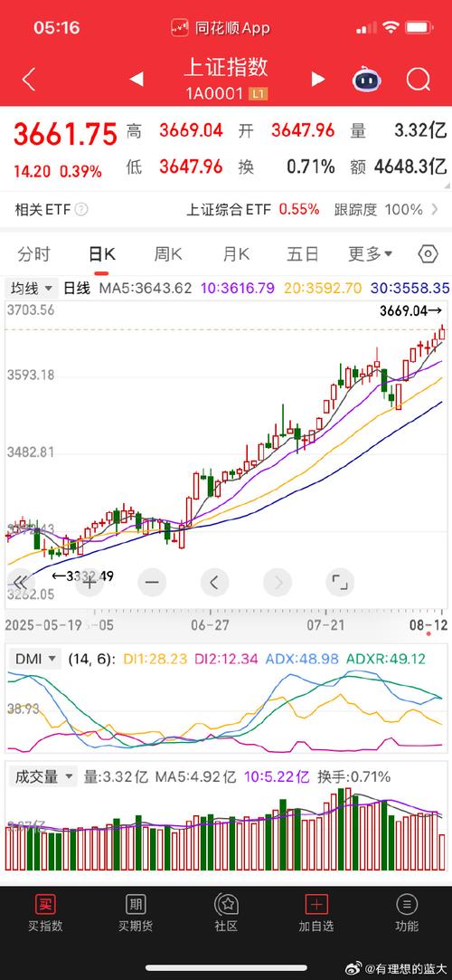Image resolution: width=452 pixels, height=980 pixels.
Task: Enter fullscreen chart mode
Action: pyautogui.click(x=340, y=583)
